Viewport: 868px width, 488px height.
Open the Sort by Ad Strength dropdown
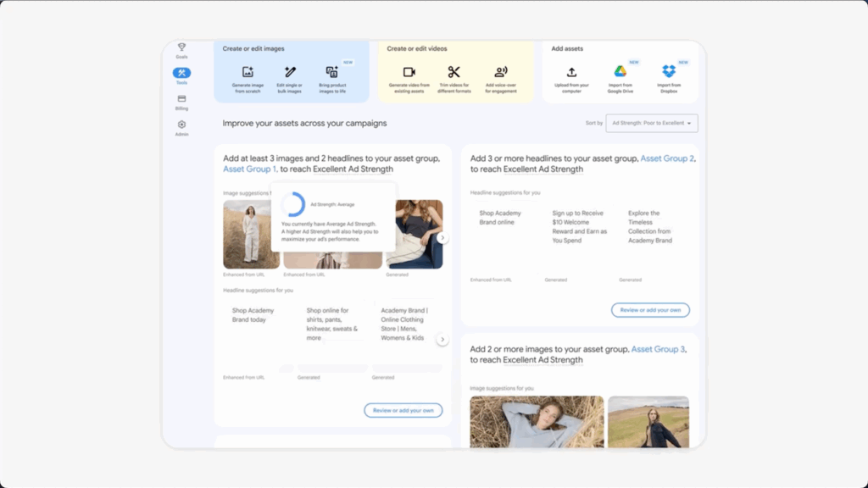click(652, 124)
